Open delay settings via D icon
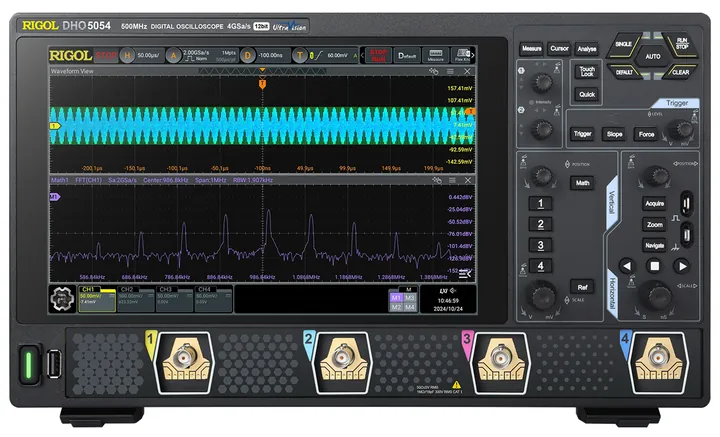Viewport: 720px width, 437px height. click(x=248, y=56)
